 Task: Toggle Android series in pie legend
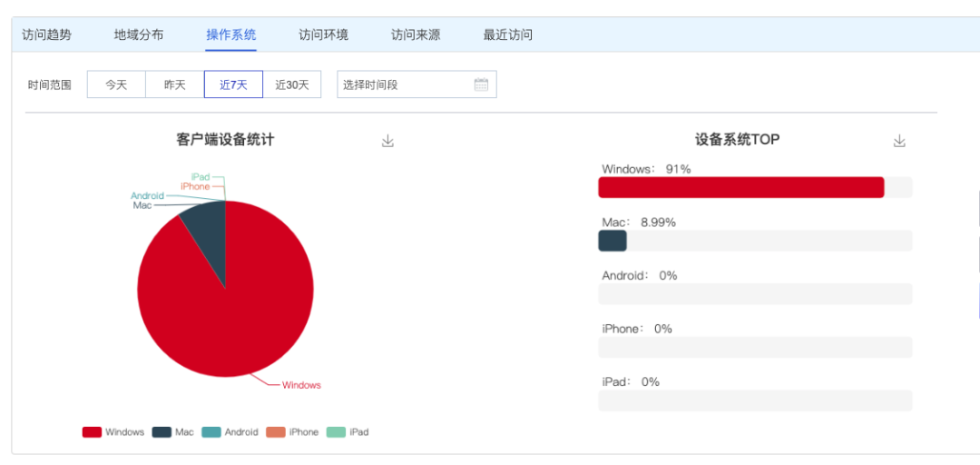230,431
